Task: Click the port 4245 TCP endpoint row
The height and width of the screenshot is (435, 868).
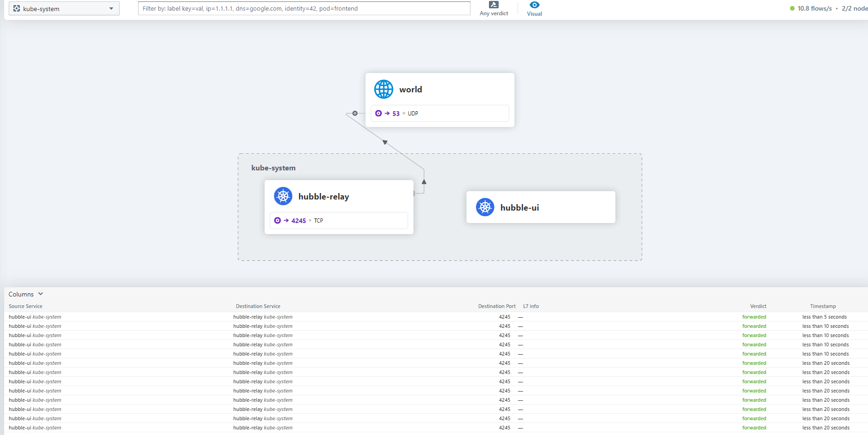Action: [338, 220]
